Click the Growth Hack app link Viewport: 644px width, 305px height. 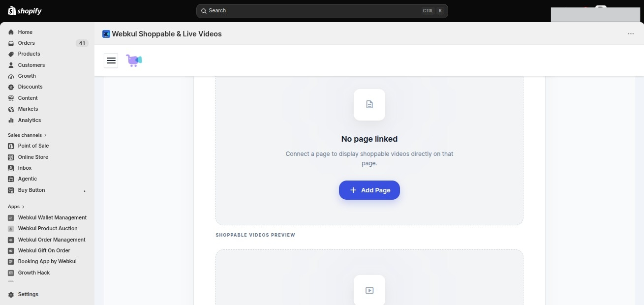(34, 273)
